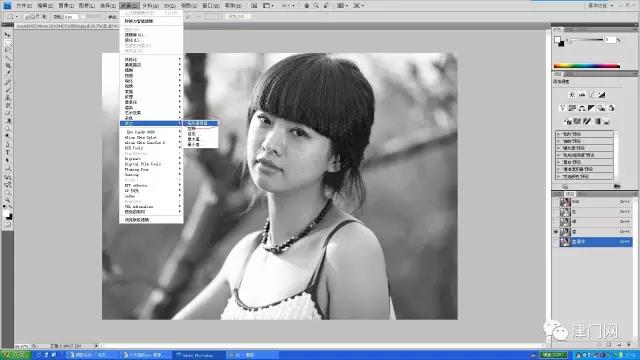Viewport: 640px width, 360px height.
Task: Add a Color Balance adjustment
Action: click(x=582, y=108)
